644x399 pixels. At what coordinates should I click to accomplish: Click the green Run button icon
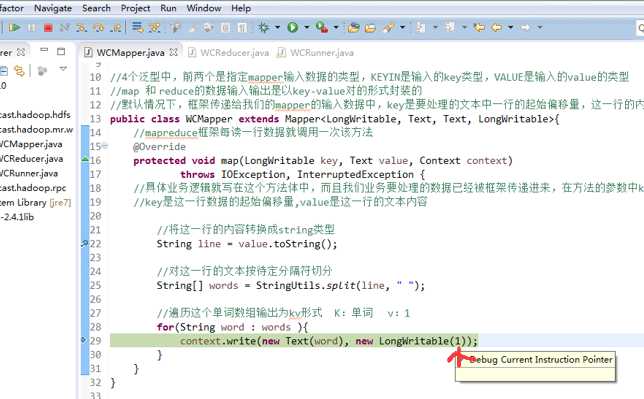point(292,28)
